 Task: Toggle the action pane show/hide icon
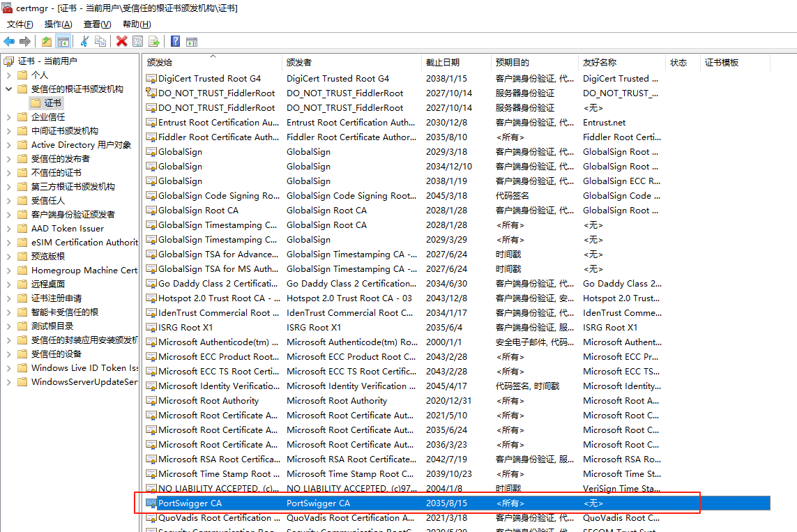pos(192,42)
